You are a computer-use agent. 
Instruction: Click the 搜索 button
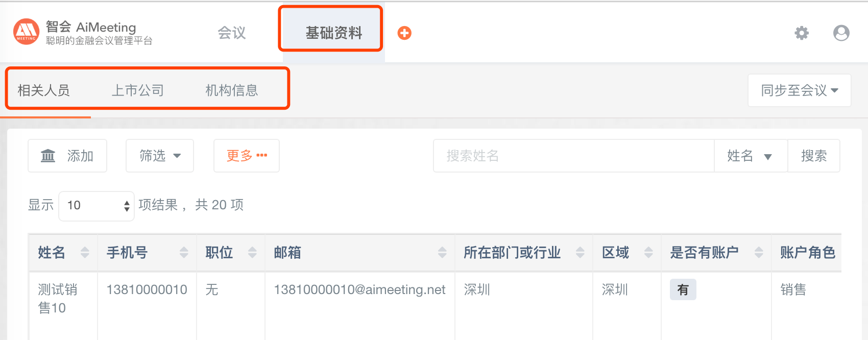814,156
